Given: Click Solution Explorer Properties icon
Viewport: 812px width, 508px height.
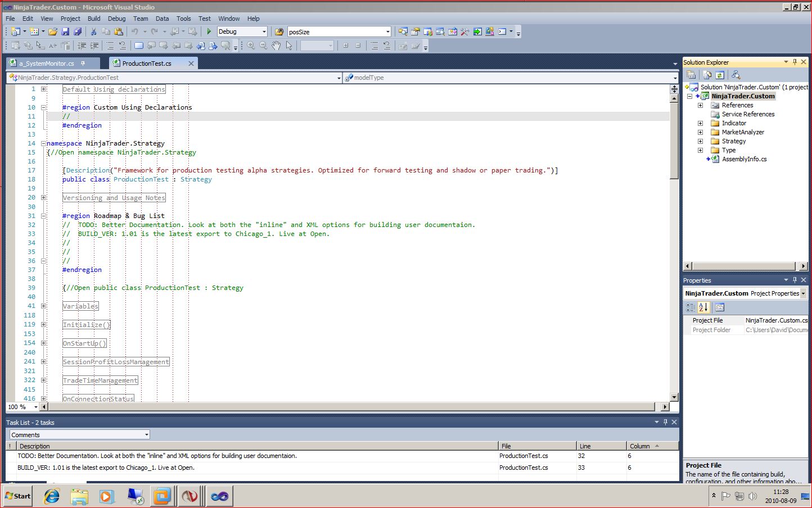Looking at the screenshot, I should 692,75.
